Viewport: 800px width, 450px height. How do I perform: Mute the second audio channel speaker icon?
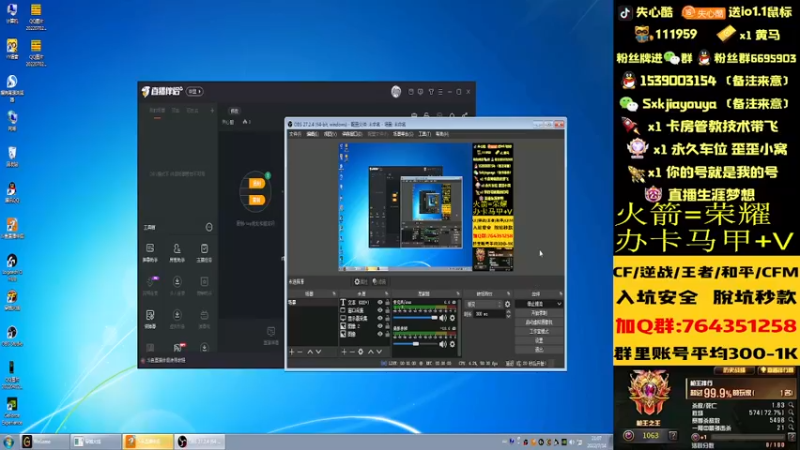click(443, 344)
